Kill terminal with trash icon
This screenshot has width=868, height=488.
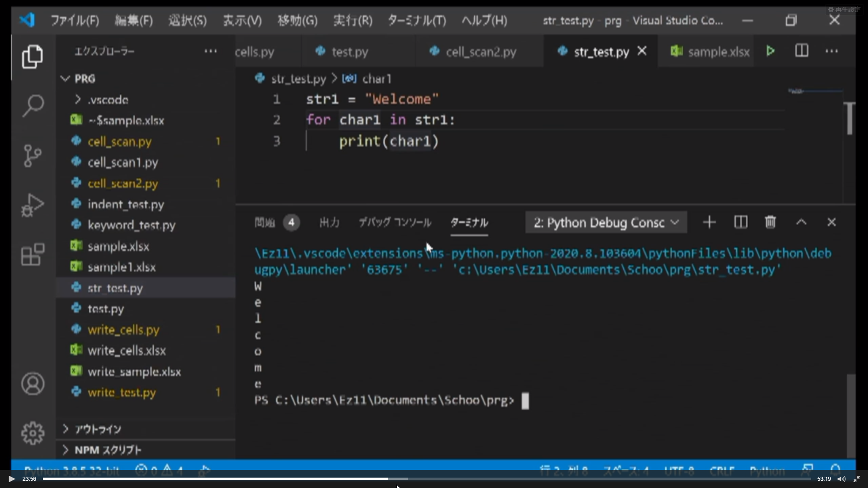pyautogui.click(x=770, y=222)
